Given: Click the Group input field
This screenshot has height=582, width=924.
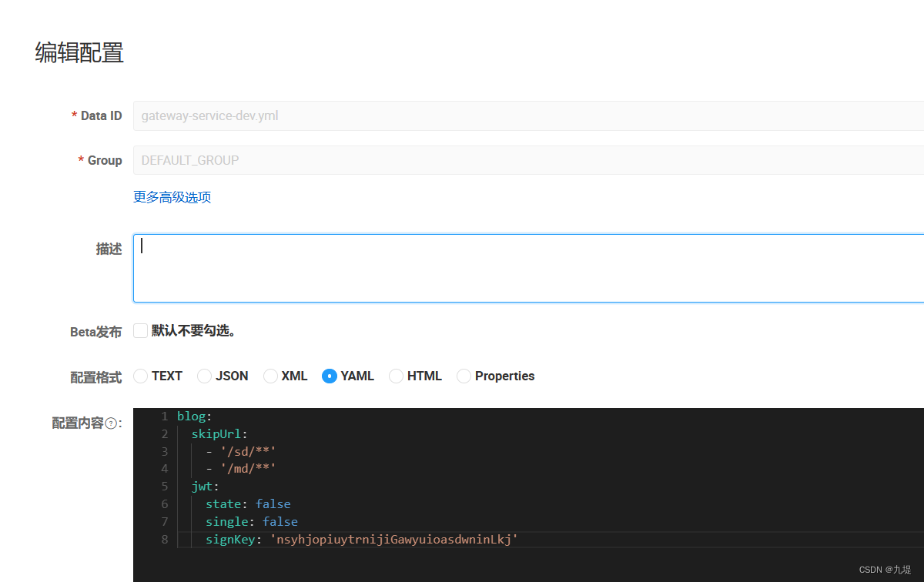Looking at the screenshot, I should coord(528,160).
